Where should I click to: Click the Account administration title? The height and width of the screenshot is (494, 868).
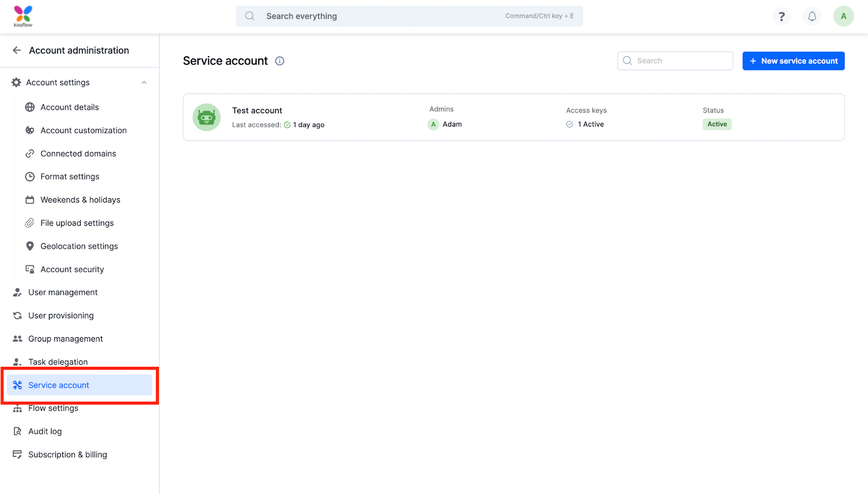79,50
